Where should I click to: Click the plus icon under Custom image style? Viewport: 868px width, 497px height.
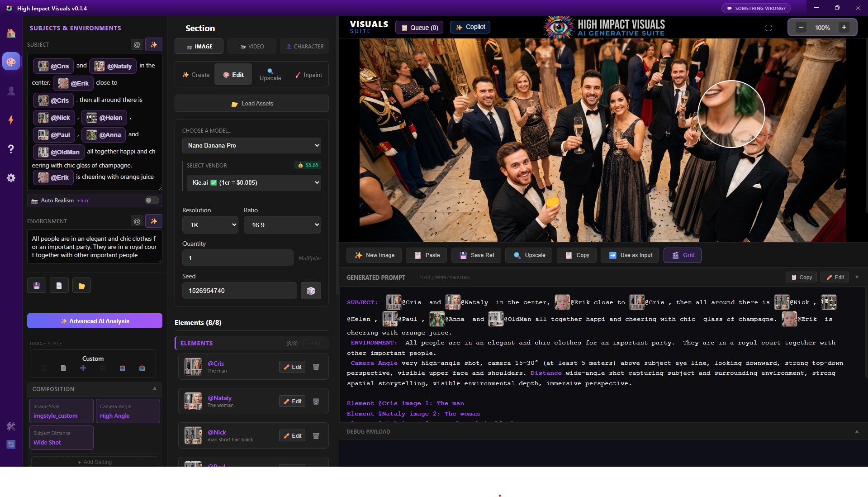[x=83, y=368]
